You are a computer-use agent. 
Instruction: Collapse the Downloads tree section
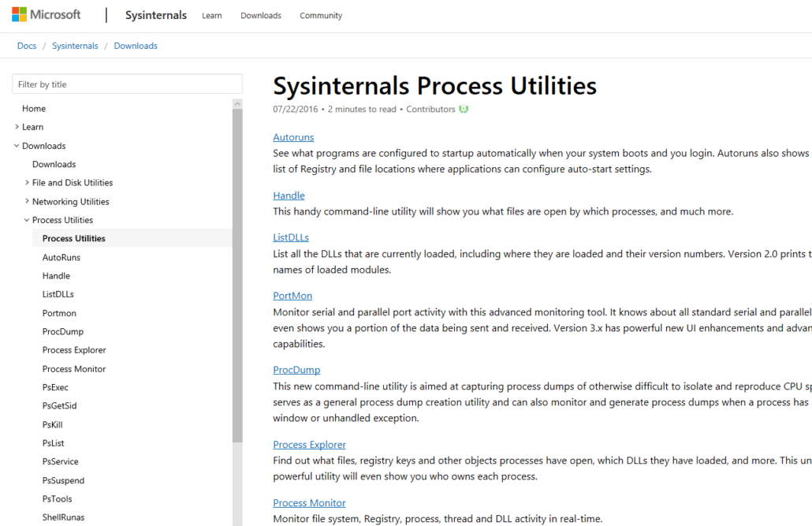coord(17,146)
